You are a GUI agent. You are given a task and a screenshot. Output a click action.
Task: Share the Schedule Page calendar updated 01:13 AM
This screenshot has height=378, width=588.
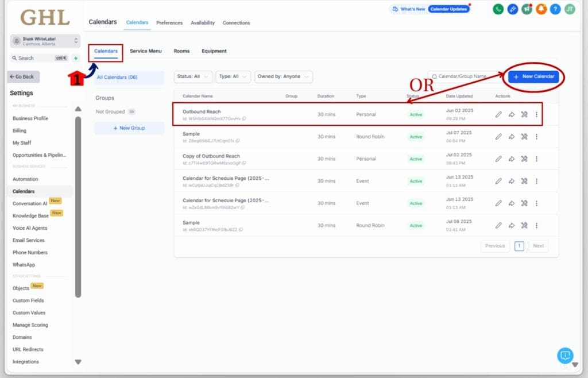[512, 203]
